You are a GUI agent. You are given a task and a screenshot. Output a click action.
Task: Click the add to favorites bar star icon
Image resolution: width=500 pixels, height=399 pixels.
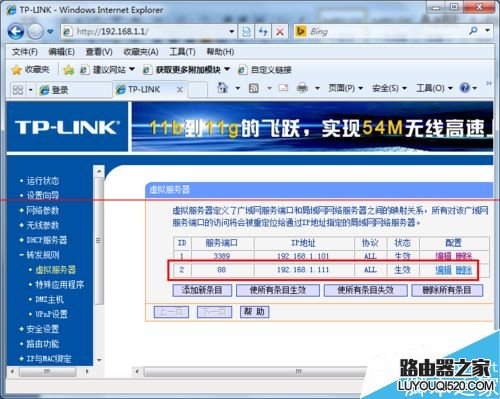pos(69,70)
